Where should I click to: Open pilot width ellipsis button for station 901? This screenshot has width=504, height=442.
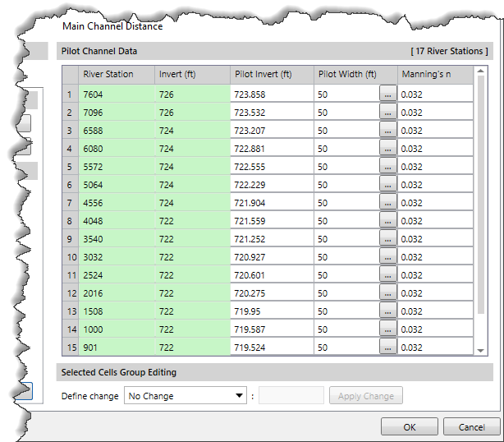point(388,347)
